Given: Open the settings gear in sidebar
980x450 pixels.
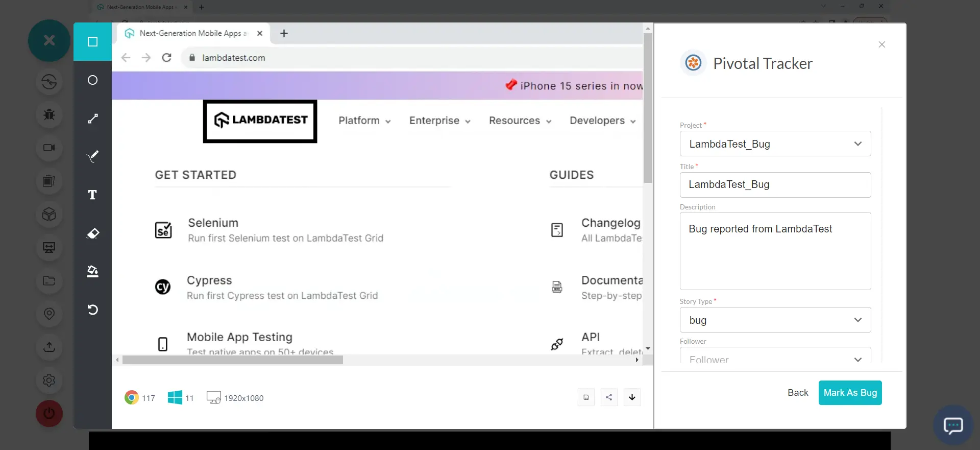Looking at the screenshot, I should [49, 380].
